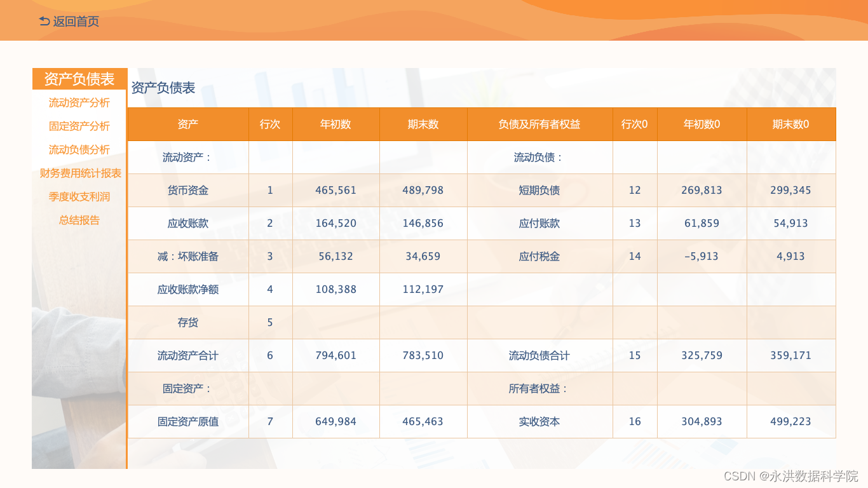Open 季度收支利润 in the sidebar
868x488 pixels.
(x=79, y=196)
